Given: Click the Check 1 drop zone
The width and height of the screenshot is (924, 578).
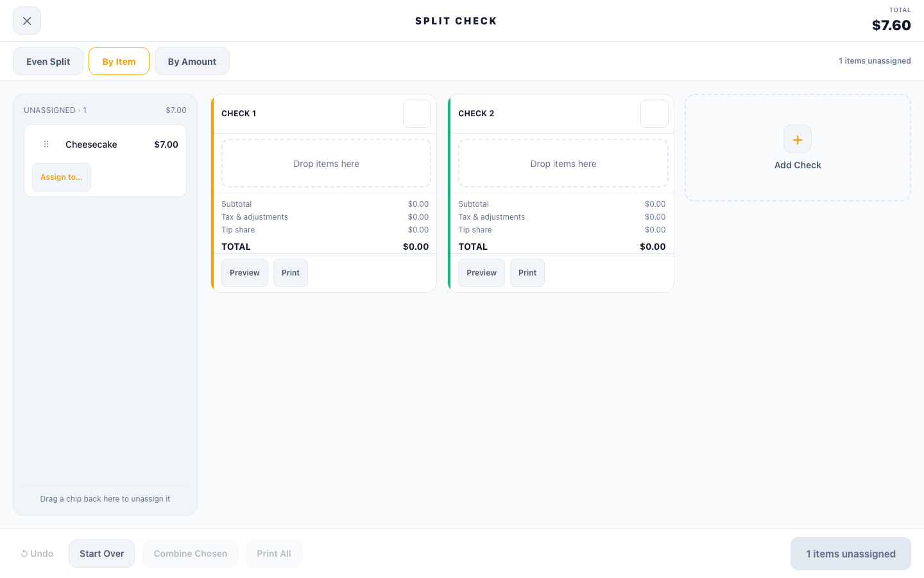Looking at the screenshot, I should click(326, 164).
